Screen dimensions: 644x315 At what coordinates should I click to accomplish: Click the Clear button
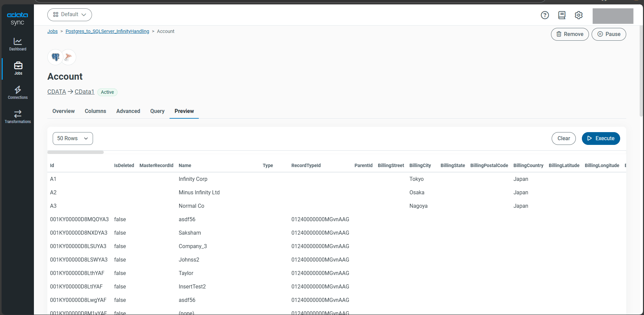[563, 139]
